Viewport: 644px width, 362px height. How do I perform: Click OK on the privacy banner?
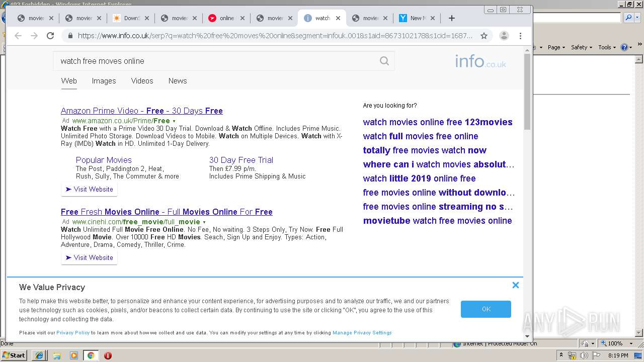[486, 309]
